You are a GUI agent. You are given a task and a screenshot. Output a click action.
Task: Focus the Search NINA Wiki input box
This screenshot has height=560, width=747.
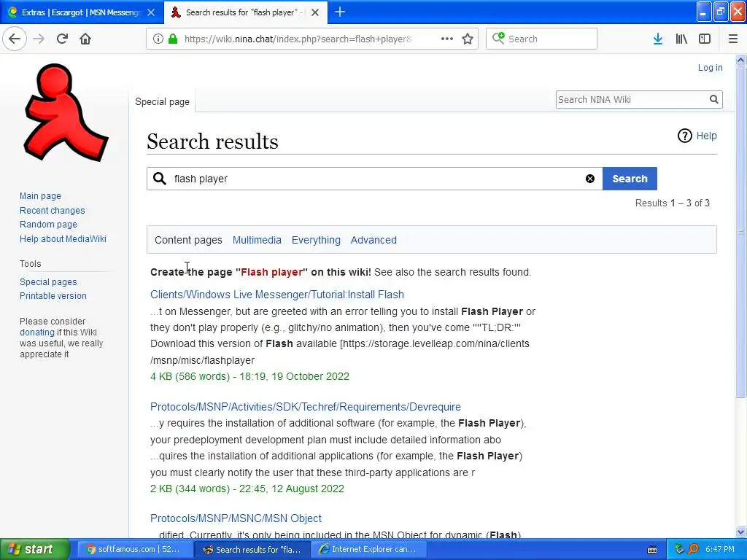click(x=631, y=99)
